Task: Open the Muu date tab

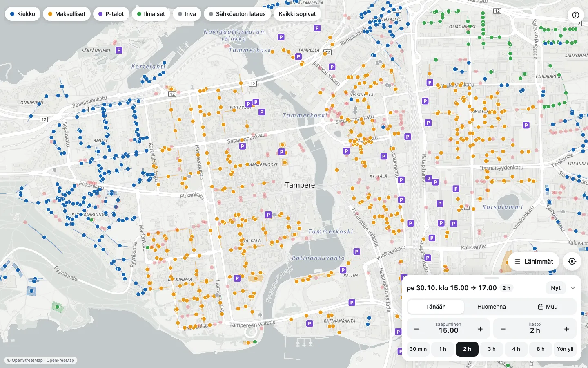Action: point(548,307)
